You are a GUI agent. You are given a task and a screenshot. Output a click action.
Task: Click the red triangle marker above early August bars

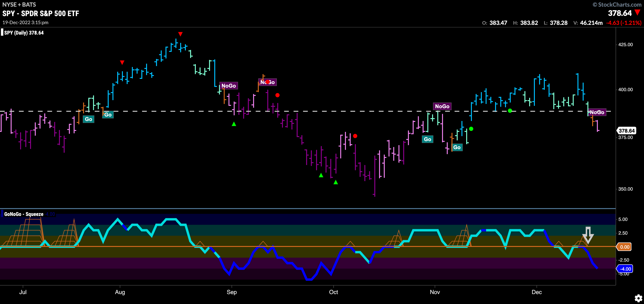[122, 63]
